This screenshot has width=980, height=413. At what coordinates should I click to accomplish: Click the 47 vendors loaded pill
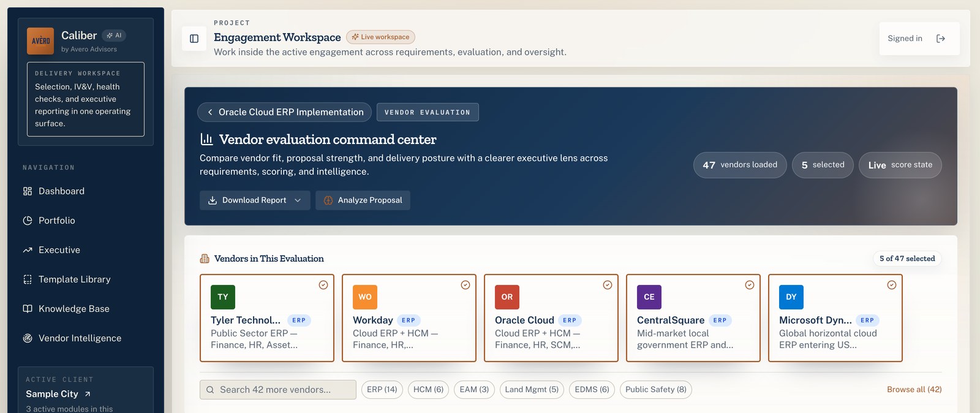pos(740,165)
